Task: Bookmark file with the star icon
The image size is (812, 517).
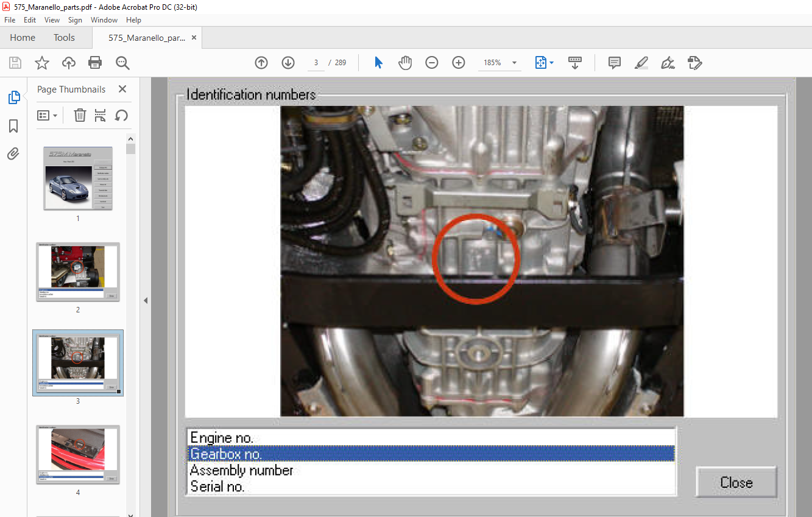Action: [41, 63]
